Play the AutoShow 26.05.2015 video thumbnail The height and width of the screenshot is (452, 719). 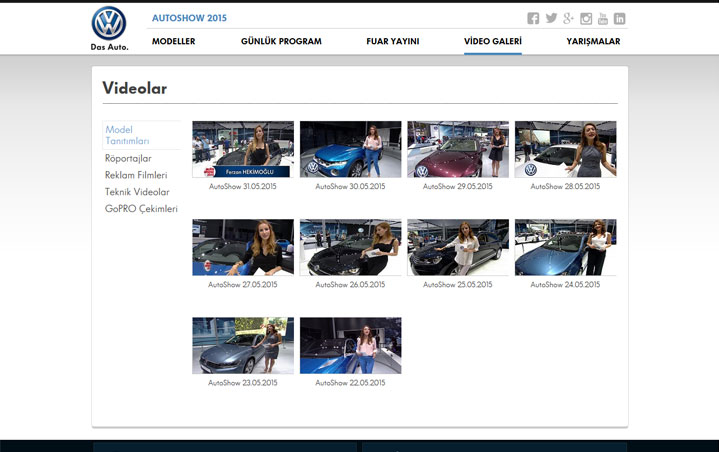(350, 248)
